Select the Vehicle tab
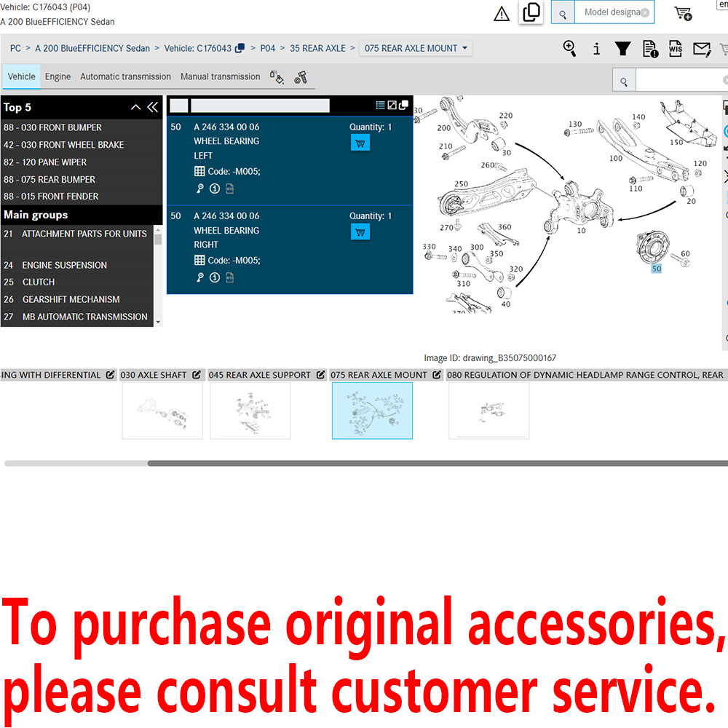The height and width of the screenshot is (728, 728). coord(21,76)
